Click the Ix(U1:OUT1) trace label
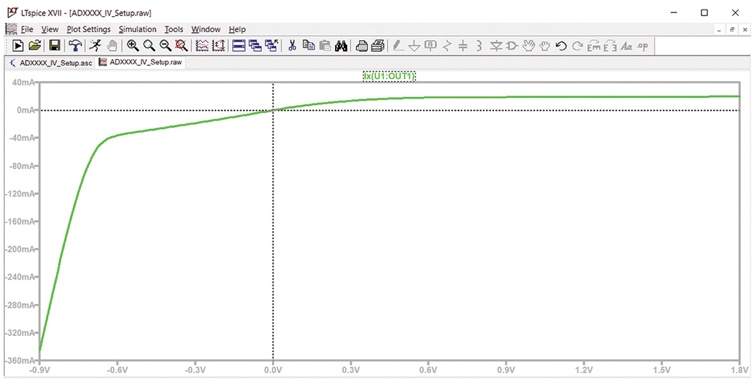Screen dimensions: 755x382 click(389, 76)
